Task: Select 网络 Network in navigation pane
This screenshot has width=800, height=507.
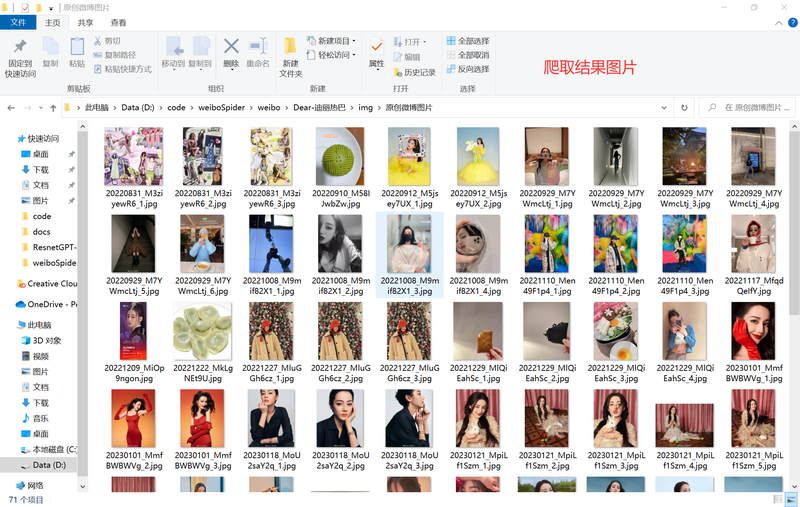Action: tap(30, 486)
